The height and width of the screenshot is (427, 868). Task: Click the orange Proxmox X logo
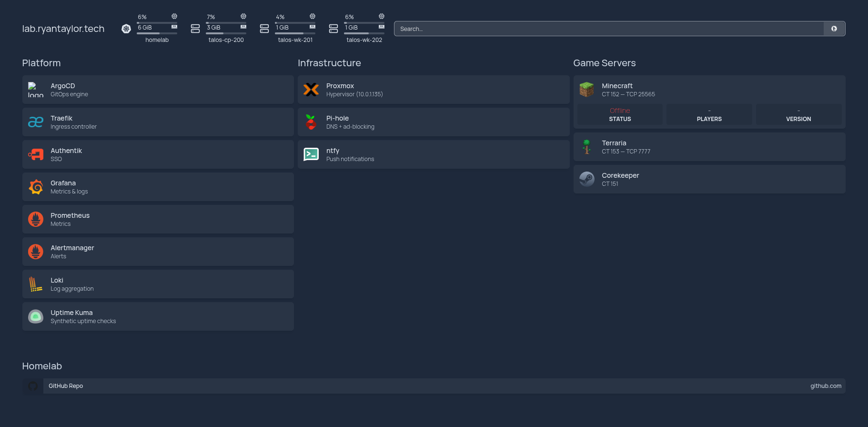tap(311, 90)
